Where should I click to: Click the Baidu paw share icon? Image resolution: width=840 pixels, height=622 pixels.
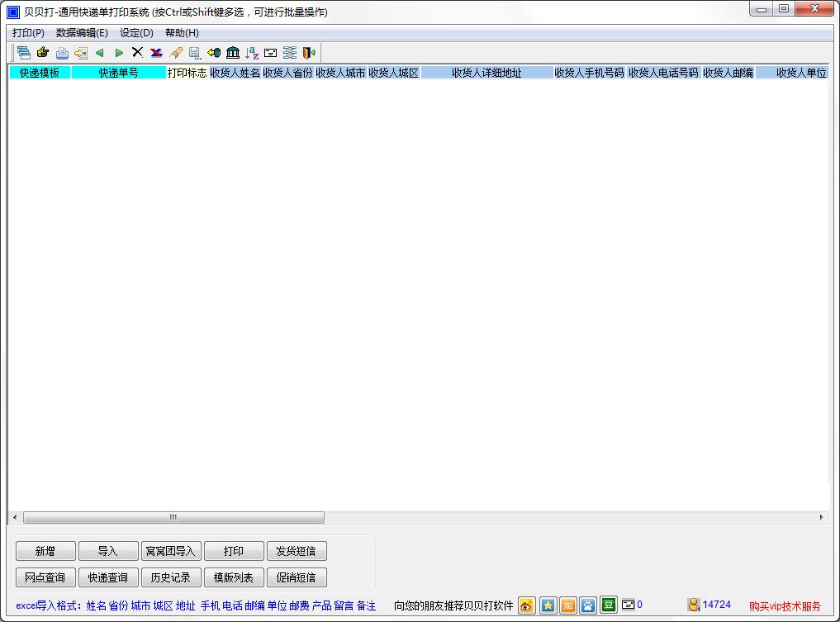tap(587, 605)
